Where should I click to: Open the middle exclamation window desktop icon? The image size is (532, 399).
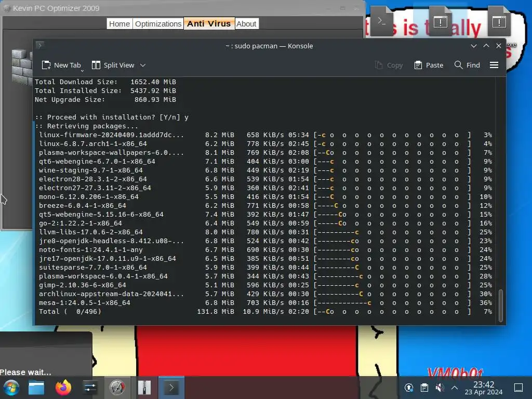tap(441, 21)
